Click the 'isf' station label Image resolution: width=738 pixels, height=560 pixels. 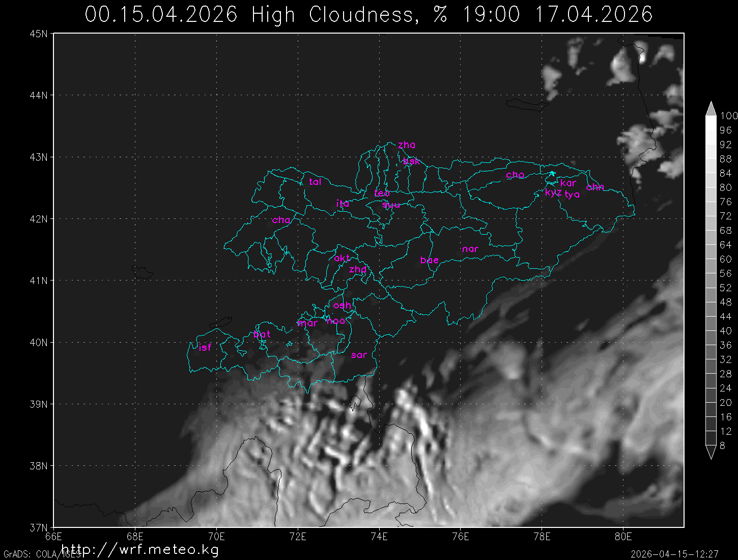[205, 348]
